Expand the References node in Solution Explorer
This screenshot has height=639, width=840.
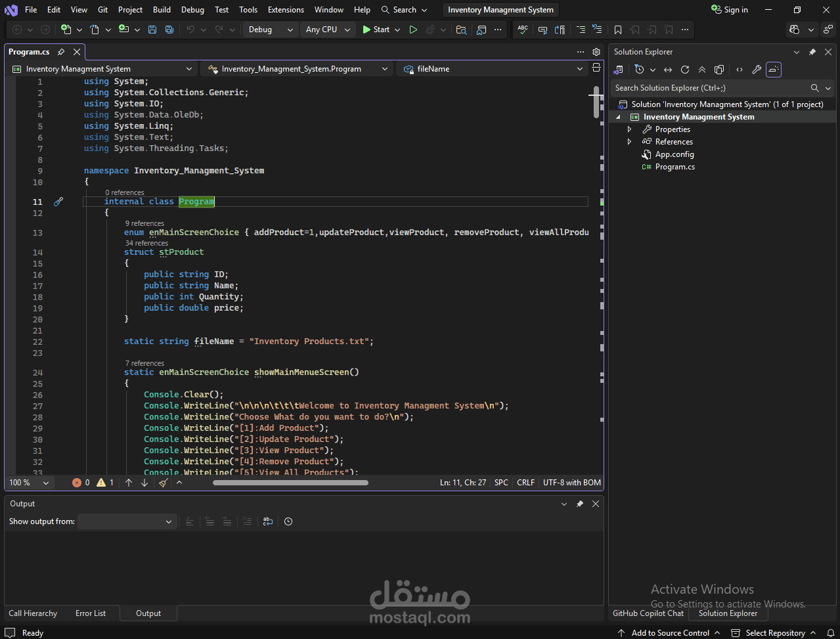(629, 141)
